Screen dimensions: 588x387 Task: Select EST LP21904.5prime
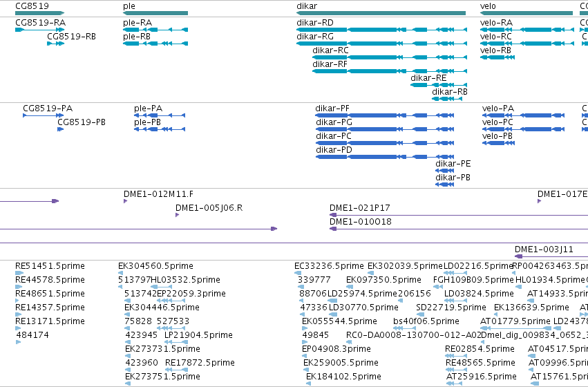click(x=176, y=342)
